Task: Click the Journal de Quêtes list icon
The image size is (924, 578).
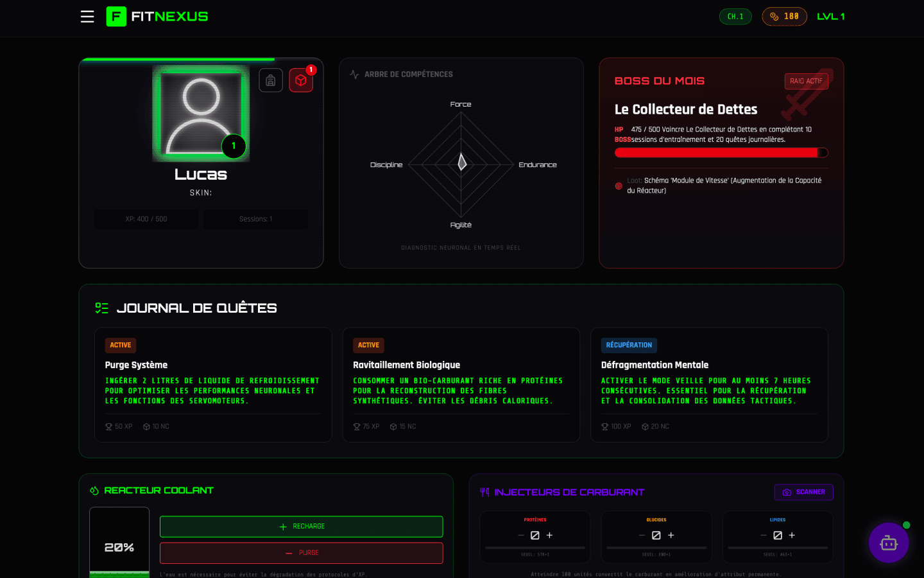Action: pos(101,308)
